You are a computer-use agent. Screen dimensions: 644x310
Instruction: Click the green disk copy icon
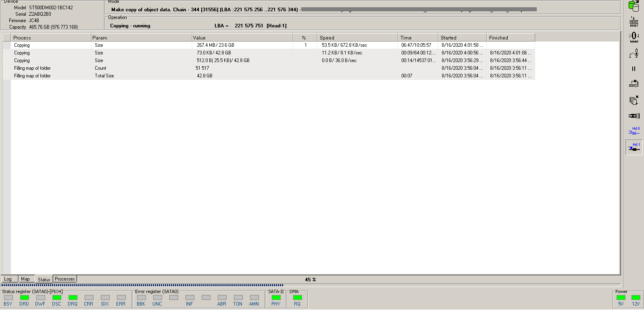(x=634, y=6)
